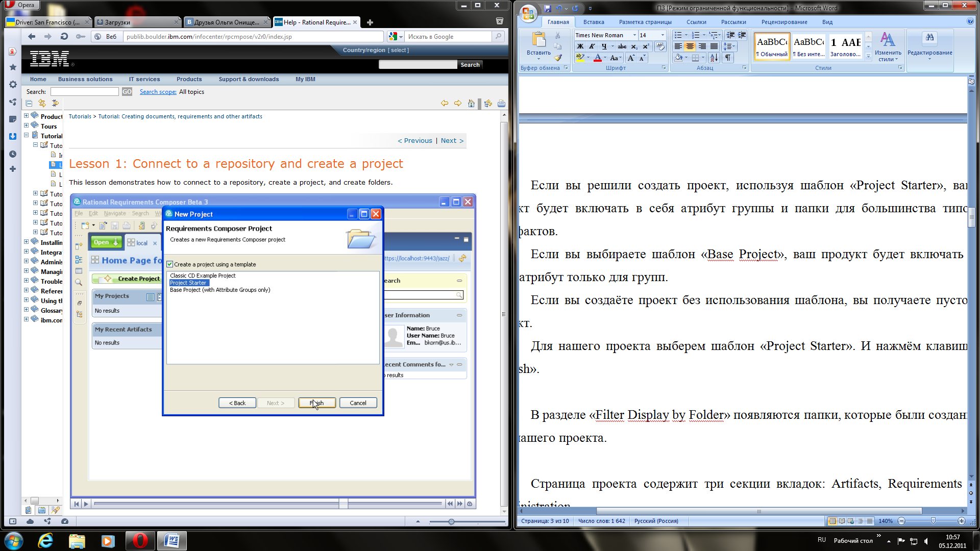Open Google search engine dropdown in Opera
This screenshot has height=551, width=980.
(x=401, y=37)
